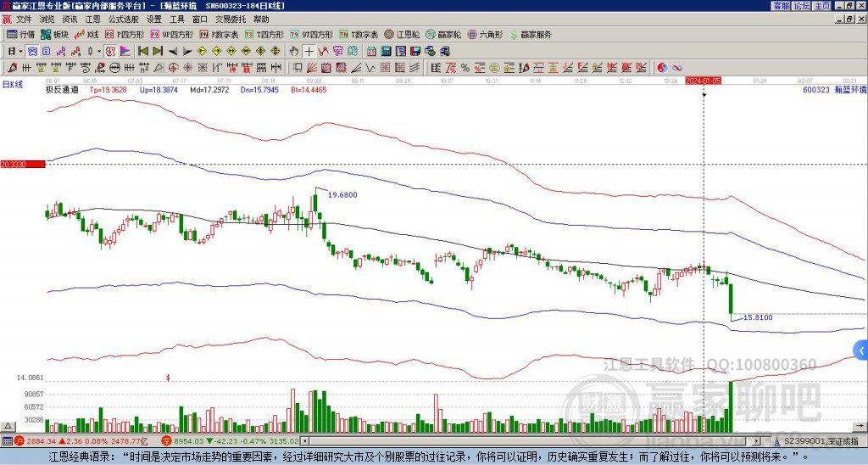Open the P数字表 tool
Screen dimensions: 868x465
[x=219, y=35]
